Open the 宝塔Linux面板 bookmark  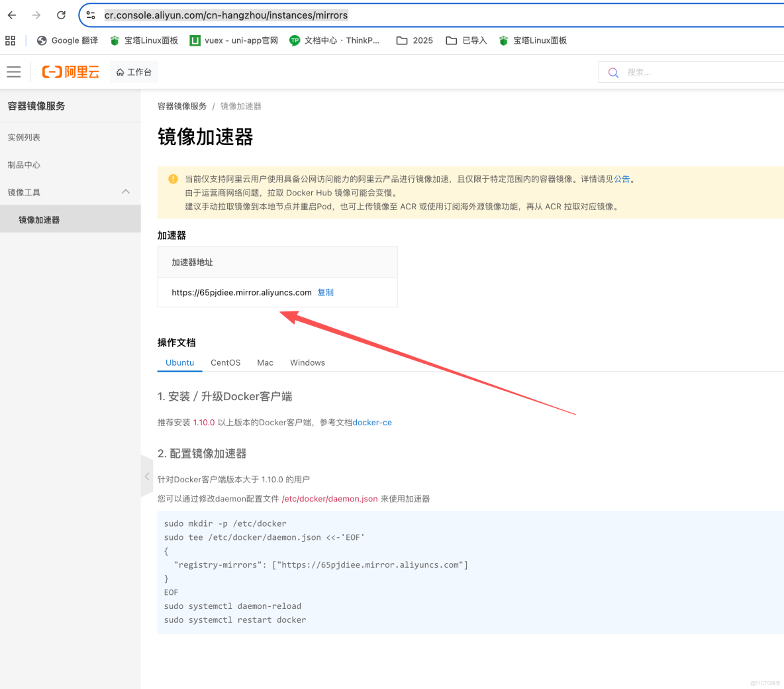pos(144,40)
